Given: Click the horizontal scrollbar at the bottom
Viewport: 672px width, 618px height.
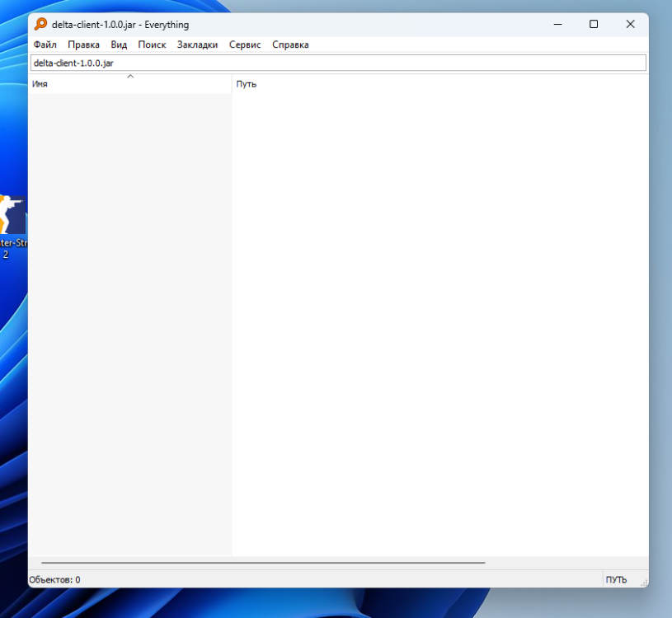Looking at the screenshot, I should [x=263, y=562].
